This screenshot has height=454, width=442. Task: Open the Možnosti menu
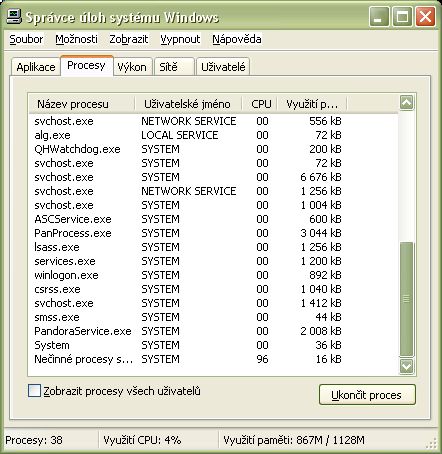tap(76, 39)
